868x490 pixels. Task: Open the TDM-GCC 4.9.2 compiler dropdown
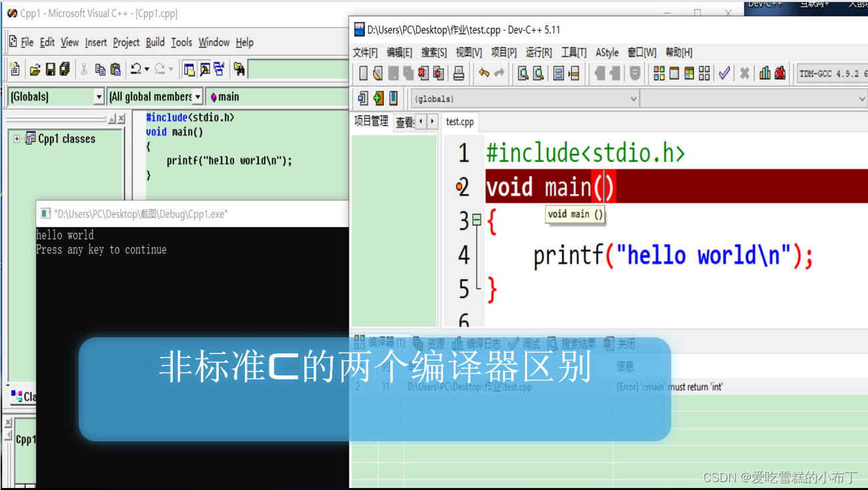pyautogui.click(x=833, y=73)
